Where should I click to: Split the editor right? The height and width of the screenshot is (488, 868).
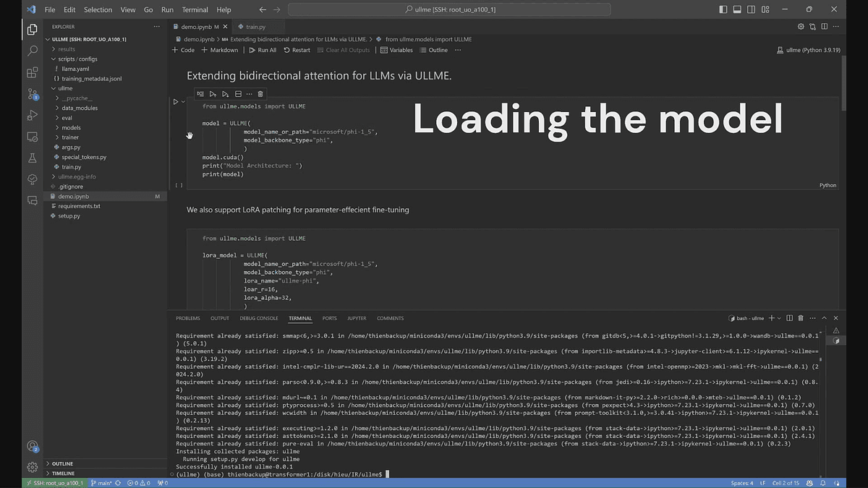825,27
